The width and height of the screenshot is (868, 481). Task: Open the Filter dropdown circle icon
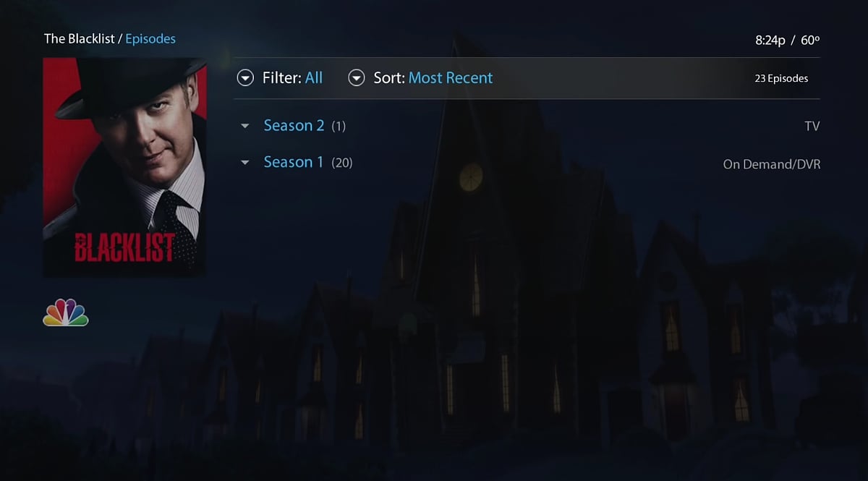point(246,78)
